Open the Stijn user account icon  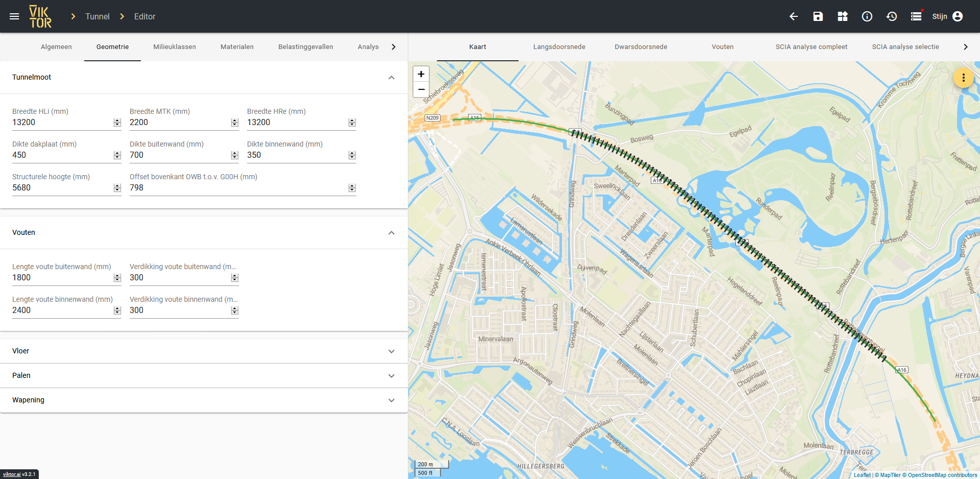coord(958,16)
